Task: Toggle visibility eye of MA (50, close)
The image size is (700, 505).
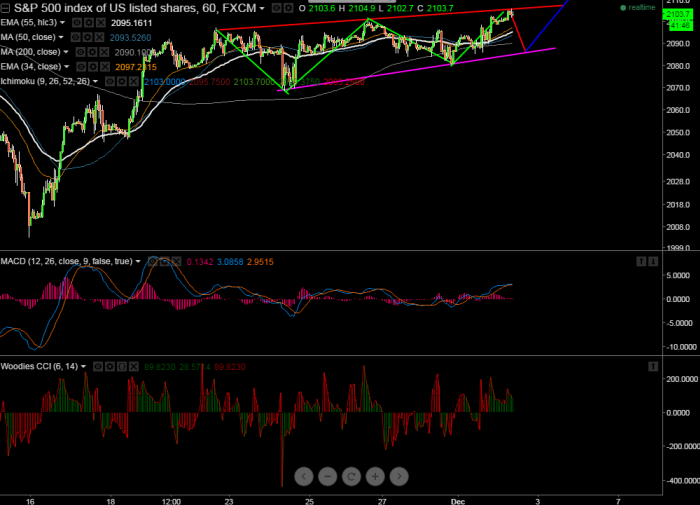Action: (x=75, y=38)
